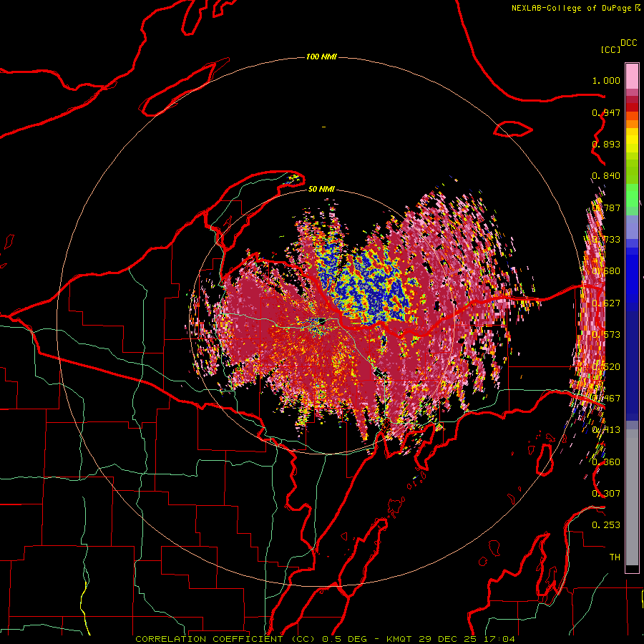This screenshot has height=644, width=644.
Task: Click the 0.947 legend value
Action: pyautogui.click(x=606, y=112)
